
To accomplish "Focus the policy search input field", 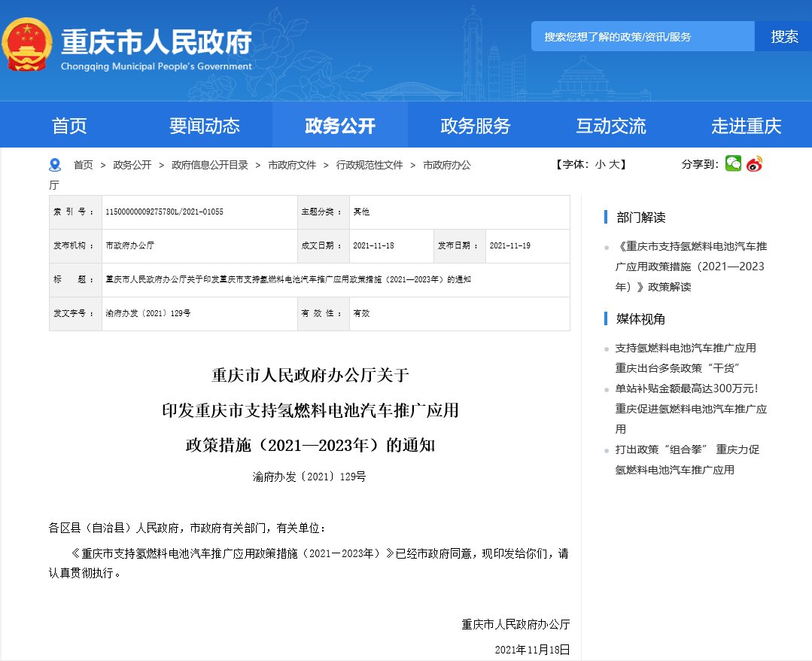I will pyautogui.click(x=643, y=36).
